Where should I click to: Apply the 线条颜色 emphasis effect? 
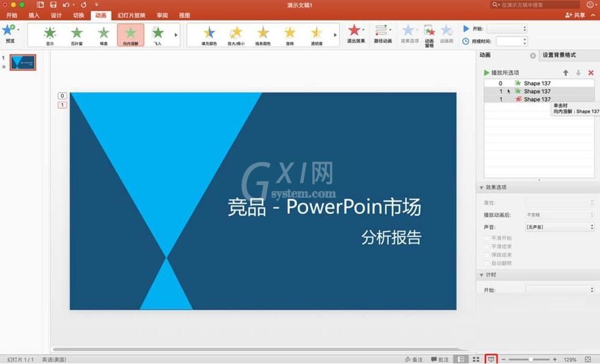[263, 35]
